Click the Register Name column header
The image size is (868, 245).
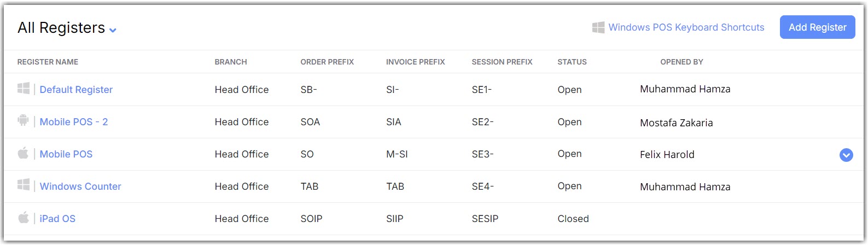tap(48, 62)
